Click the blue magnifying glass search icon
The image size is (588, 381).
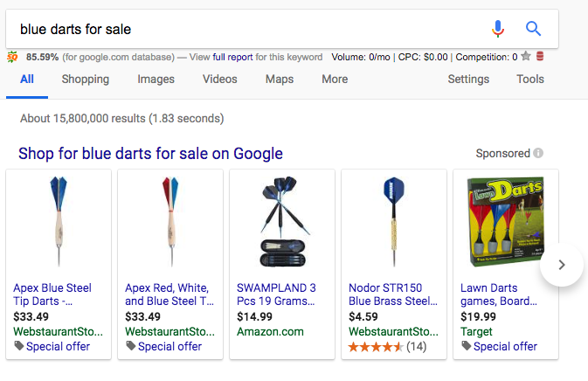534,29
